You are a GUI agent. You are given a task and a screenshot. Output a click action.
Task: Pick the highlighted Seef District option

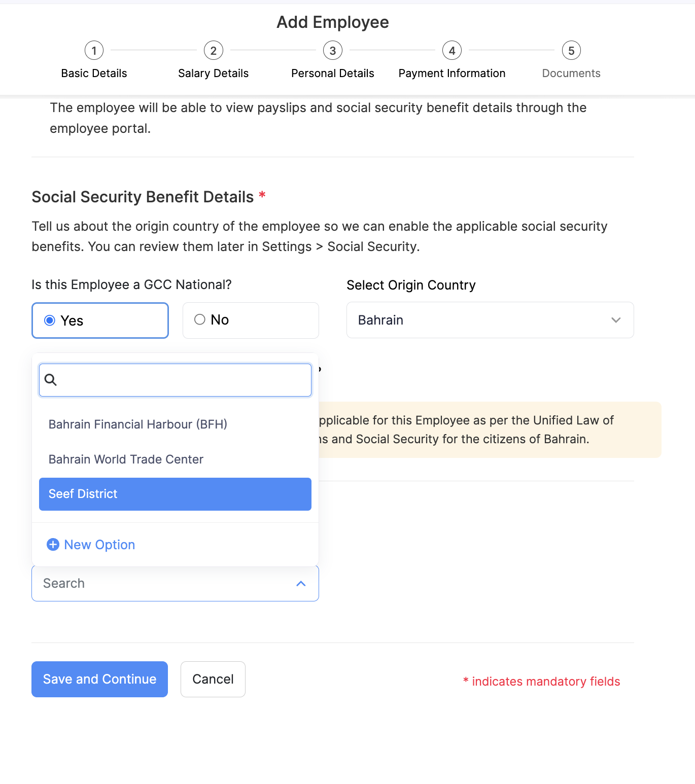(175, 494)
